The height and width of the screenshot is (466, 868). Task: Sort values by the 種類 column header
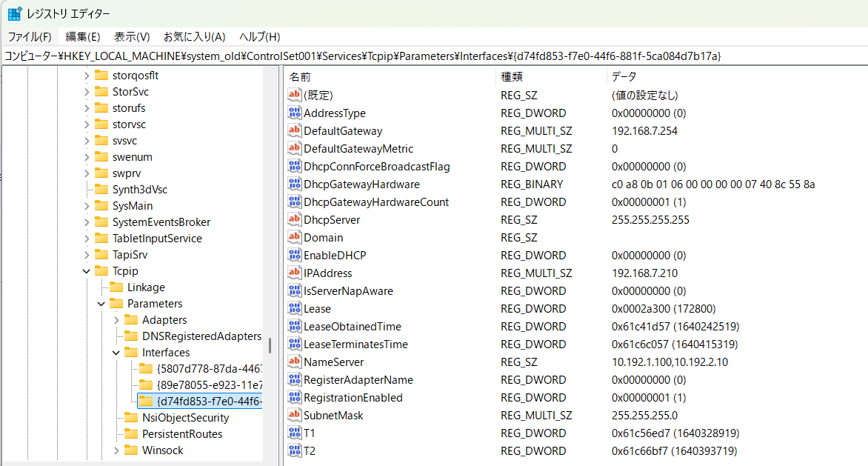[x=513, y=76]
